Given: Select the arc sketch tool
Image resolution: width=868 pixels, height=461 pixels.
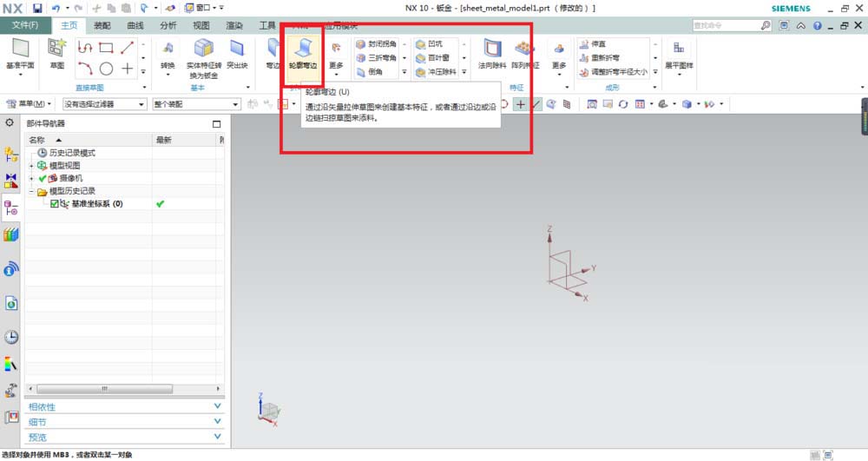Looking at the screenshot, I should 85,69.
